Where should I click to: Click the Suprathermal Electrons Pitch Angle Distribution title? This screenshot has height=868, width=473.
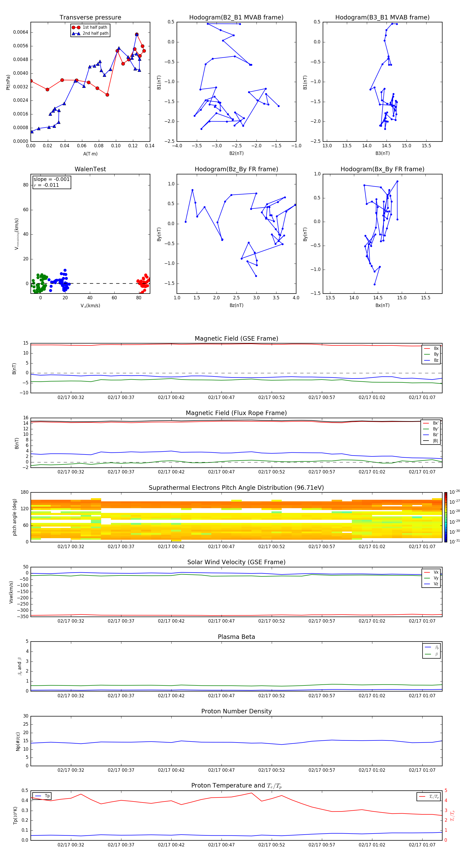(x=236, y=488)
